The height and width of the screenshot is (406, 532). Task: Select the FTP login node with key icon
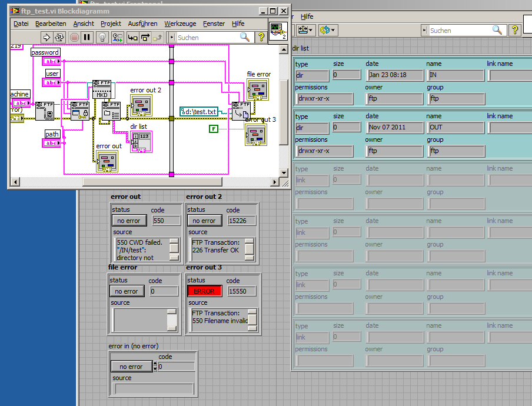(x=79, y=111)
